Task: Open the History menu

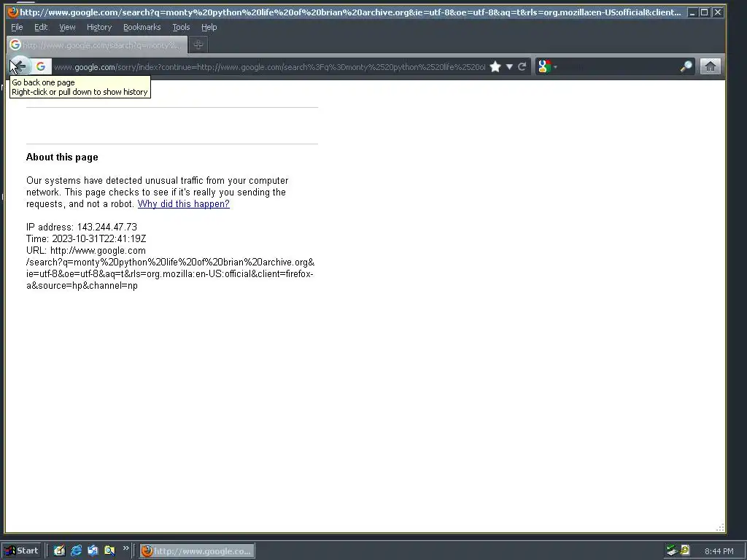Action: [x=99, y=27]
